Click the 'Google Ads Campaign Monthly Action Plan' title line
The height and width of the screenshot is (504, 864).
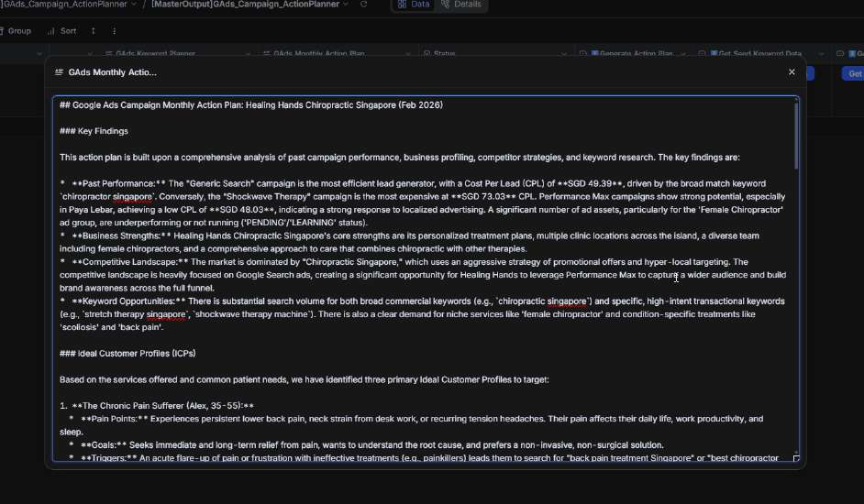(x=251, y=105)
